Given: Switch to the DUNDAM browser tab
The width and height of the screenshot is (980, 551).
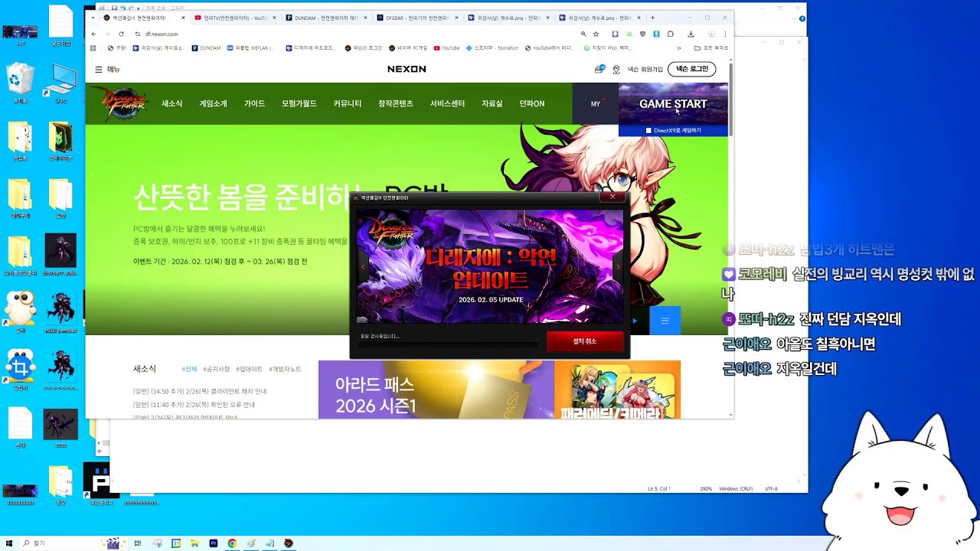Looking at the screenshot, I should tap(325, 18).
